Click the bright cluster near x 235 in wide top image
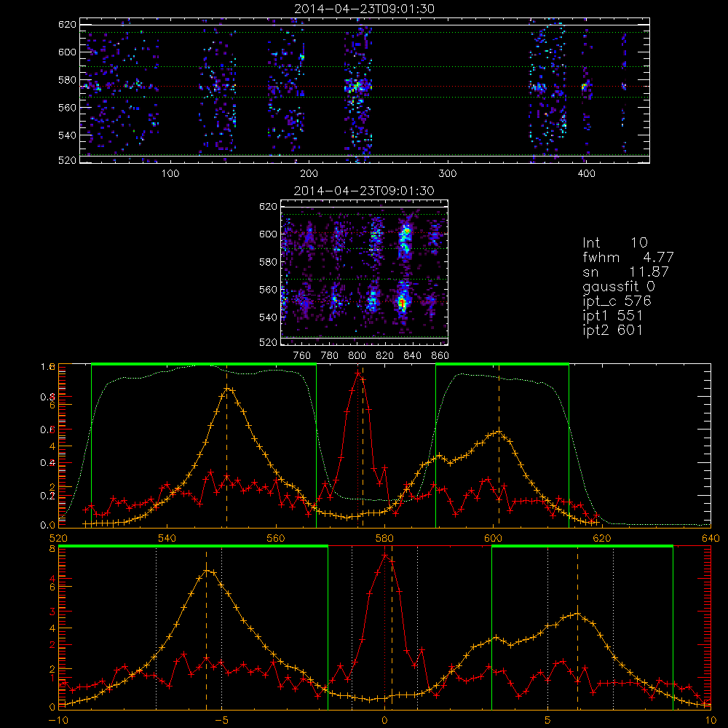Screen dimensions: 728x728 [357, 87]
